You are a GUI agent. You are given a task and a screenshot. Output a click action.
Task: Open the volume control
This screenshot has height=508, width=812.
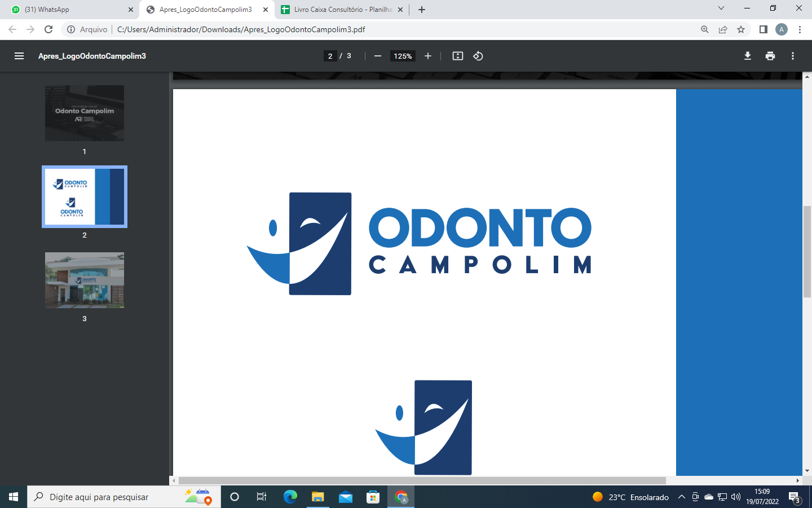(x=736, y=497)
